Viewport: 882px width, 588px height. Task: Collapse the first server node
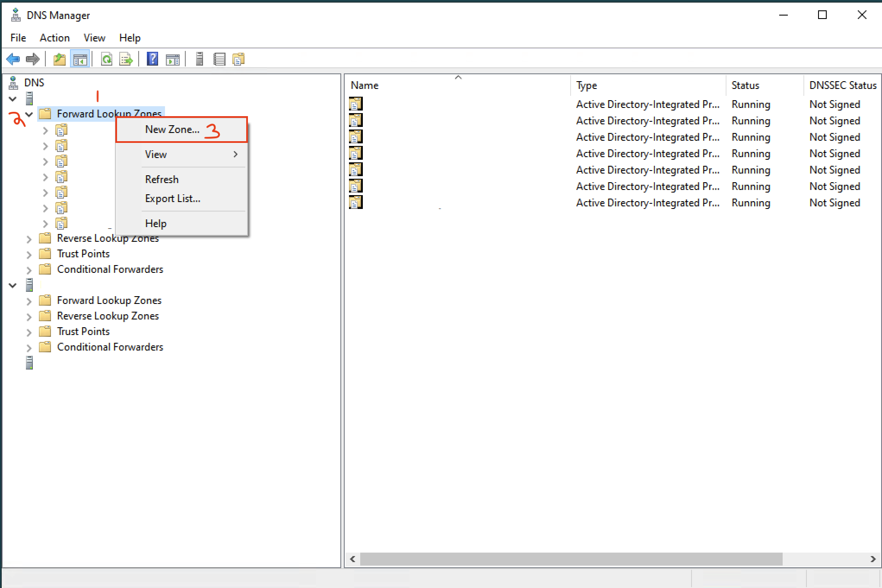[x=13, y=99]
